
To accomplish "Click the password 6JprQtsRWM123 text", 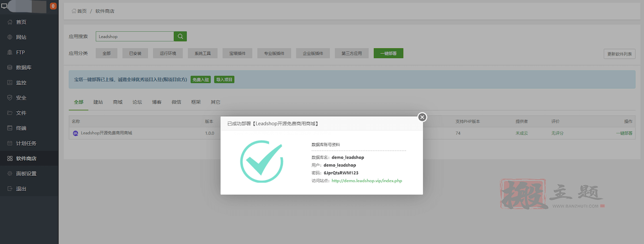I will (x=341, y=173).
